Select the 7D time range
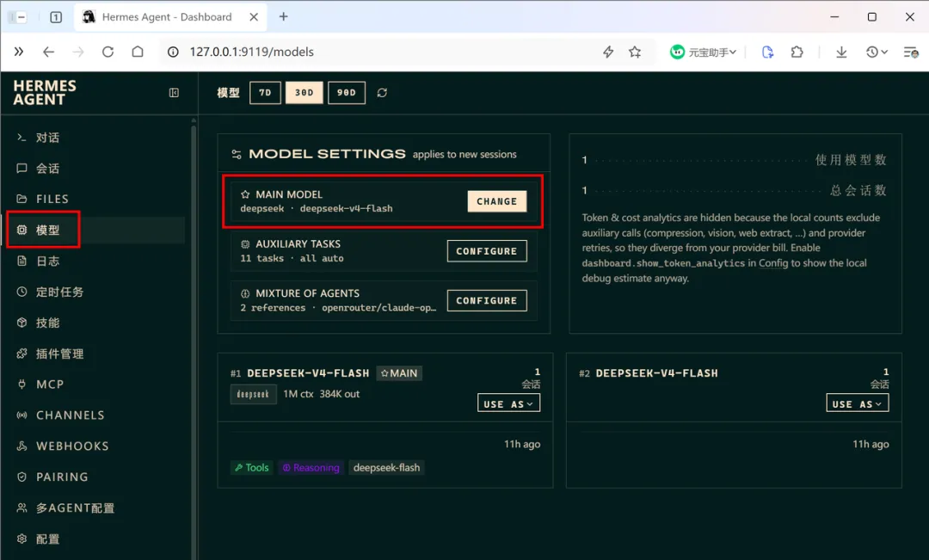Screen dimensions: 929x560 click(265, 92)
